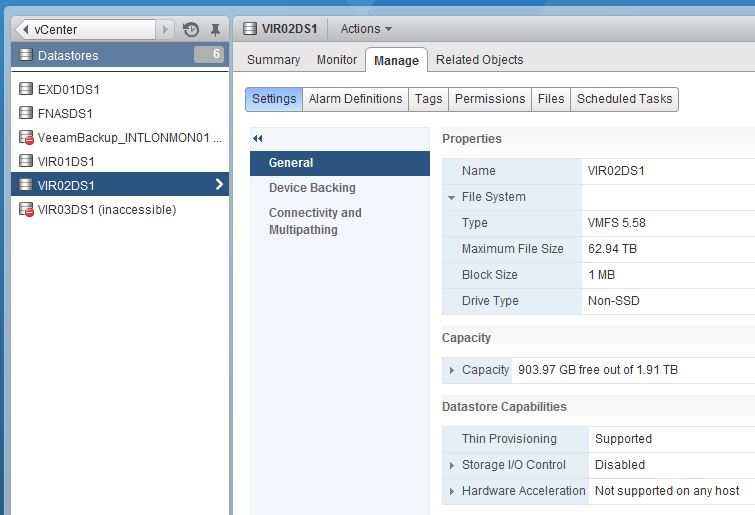Open the Actions dropdown menu
The height and width of the screenshot is (515, 755).
pos(366,29)
